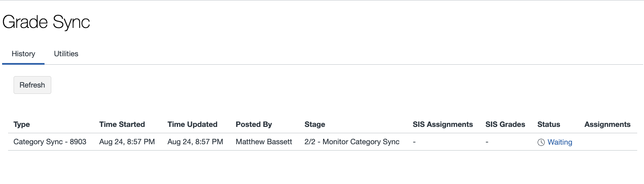Click the Time Started column header
644x184 pixels.
coord(122,124)
